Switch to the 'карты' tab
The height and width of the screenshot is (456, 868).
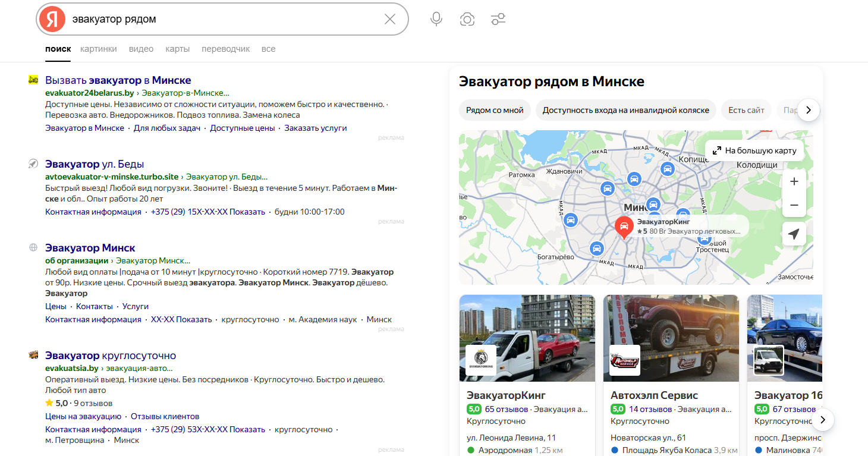point(178,49)
